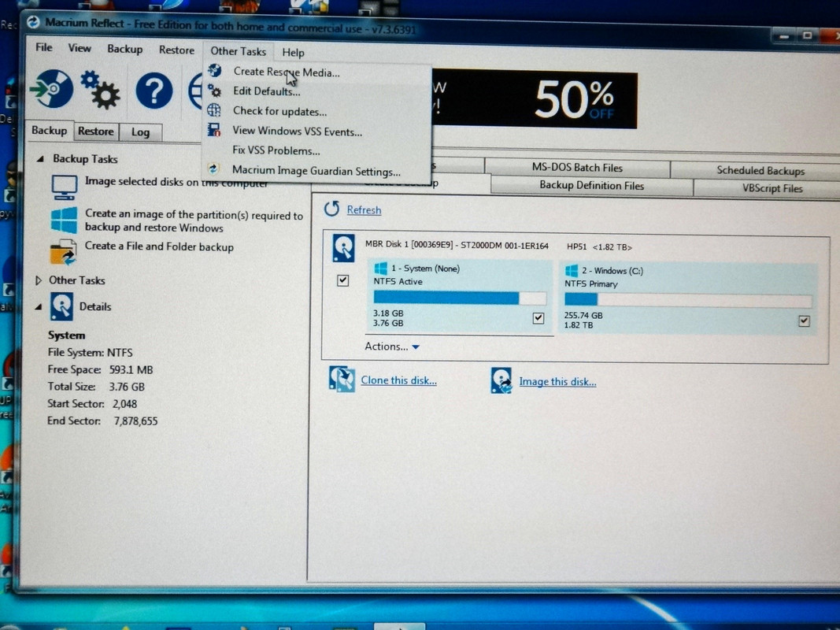The height and width of the screenshot is (630, 840).
Task: Click the Image this disk link
Action: click(x=557, y=381)
